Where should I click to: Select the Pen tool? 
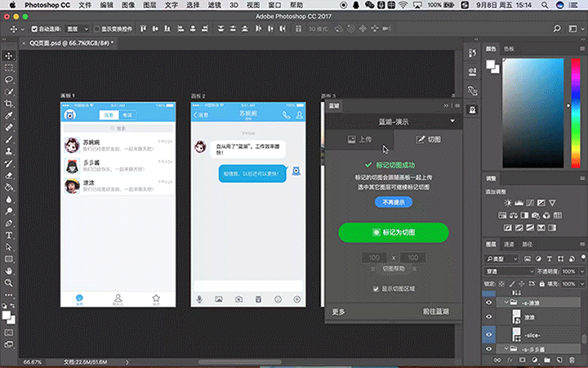coord(9,223)
